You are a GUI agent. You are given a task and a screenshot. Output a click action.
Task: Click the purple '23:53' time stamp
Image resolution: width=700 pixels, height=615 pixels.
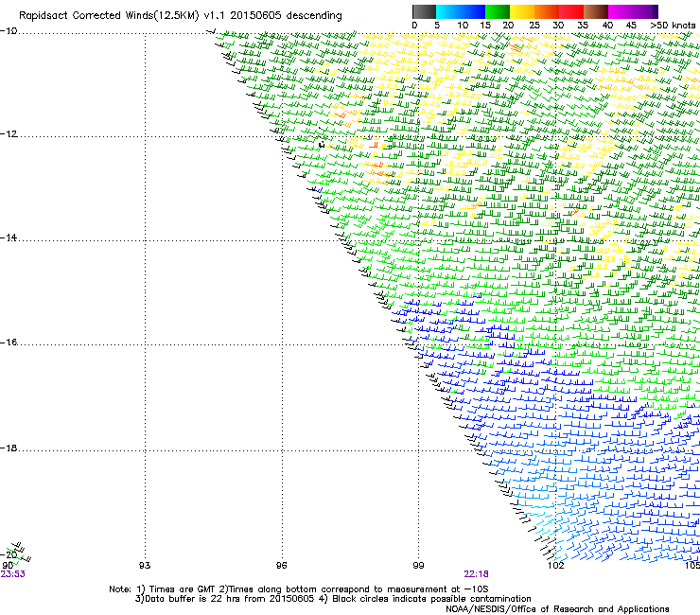tap(12, 574)
